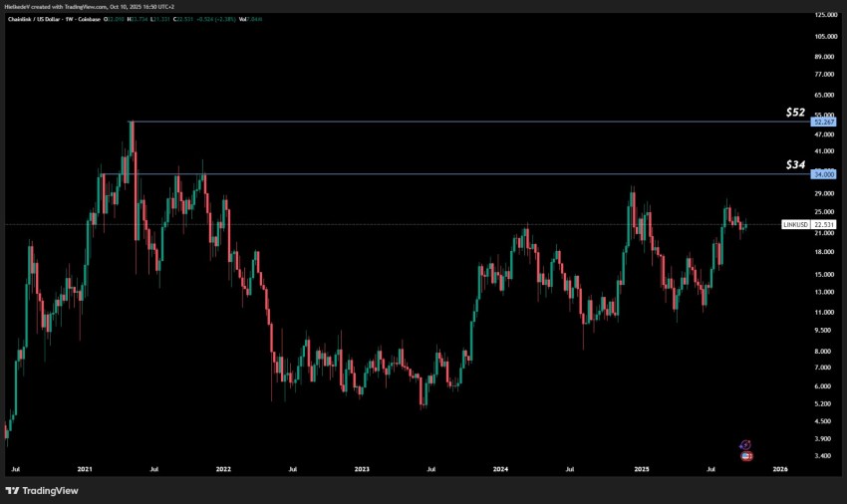Click the 3.400 value on price scale
The width and height of the screenshot is (847, 504).
click(823, 456)
